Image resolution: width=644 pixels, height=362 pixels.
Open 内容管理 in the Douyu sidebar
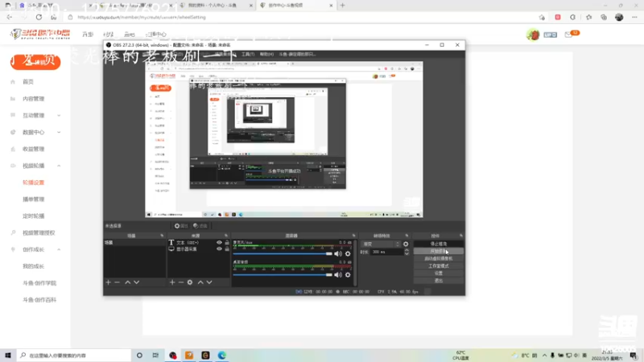(x=33, y=99)
